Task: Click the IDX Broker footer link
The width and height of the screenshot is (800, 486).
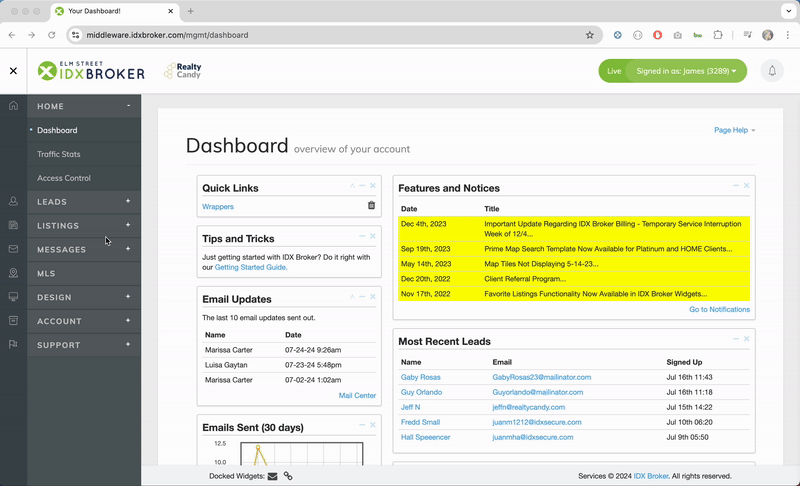Action: click(651, 476)
